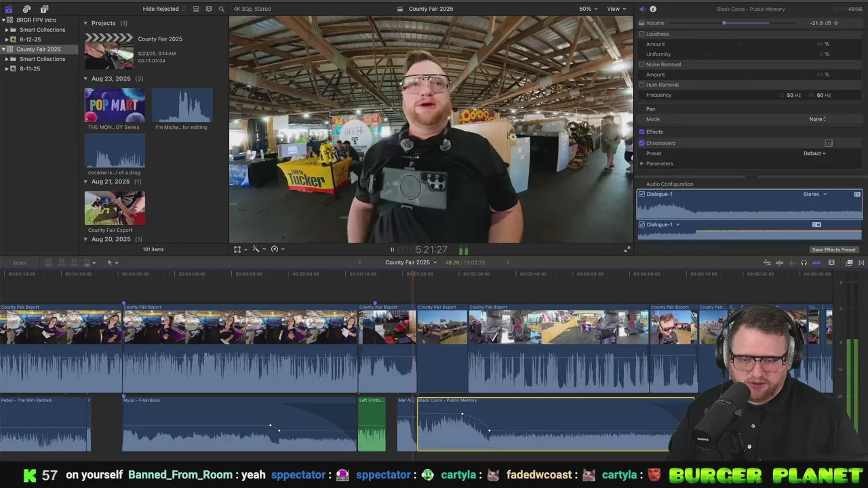Solo selected clips headphones icon
Screen dimensions: 868x488
point(804,263)
